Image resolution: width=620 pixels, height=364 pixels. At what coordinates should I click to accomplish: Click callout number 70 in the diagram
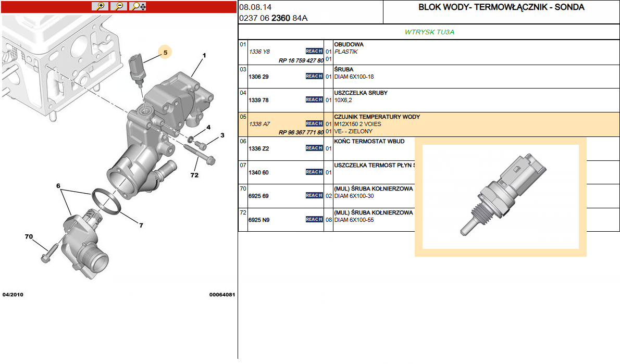29,236
